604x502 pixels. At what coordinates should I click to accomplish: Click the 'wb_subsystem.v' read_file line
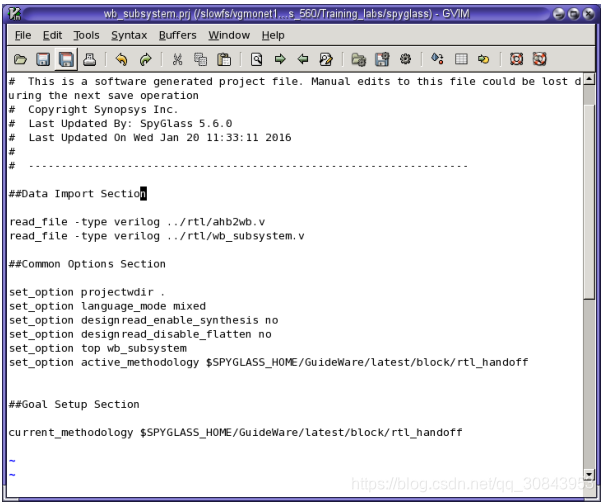[x=156, y=236]
